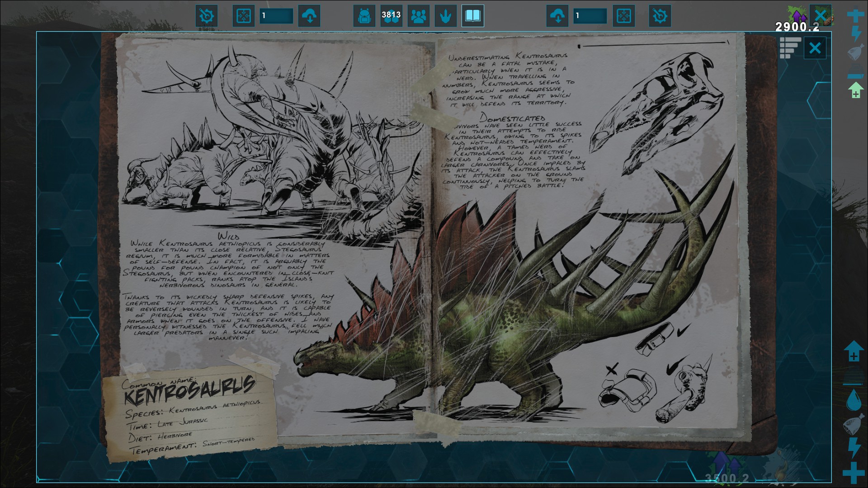Screen dimensions: 868x488
Task: Click the green house-plus level-up icon
Action: (855, 90)
